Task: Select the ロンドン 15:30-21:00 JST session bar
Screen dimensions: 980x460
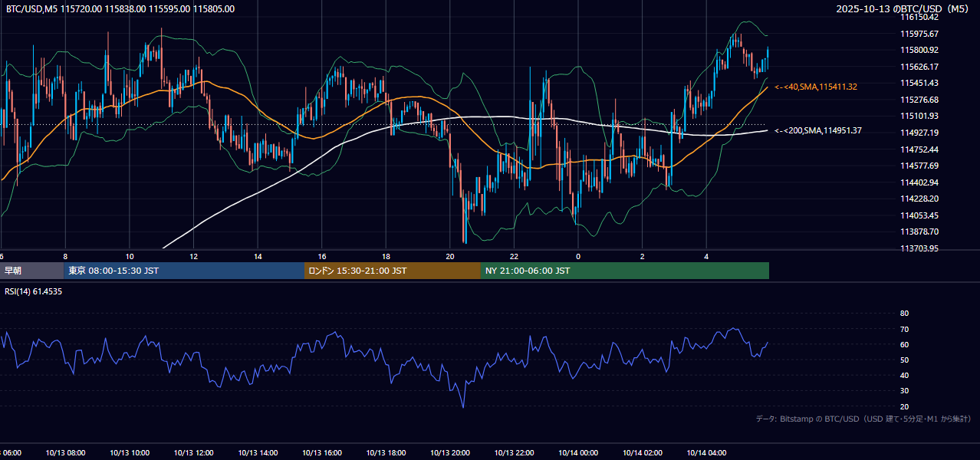Action: coord(393,271)
